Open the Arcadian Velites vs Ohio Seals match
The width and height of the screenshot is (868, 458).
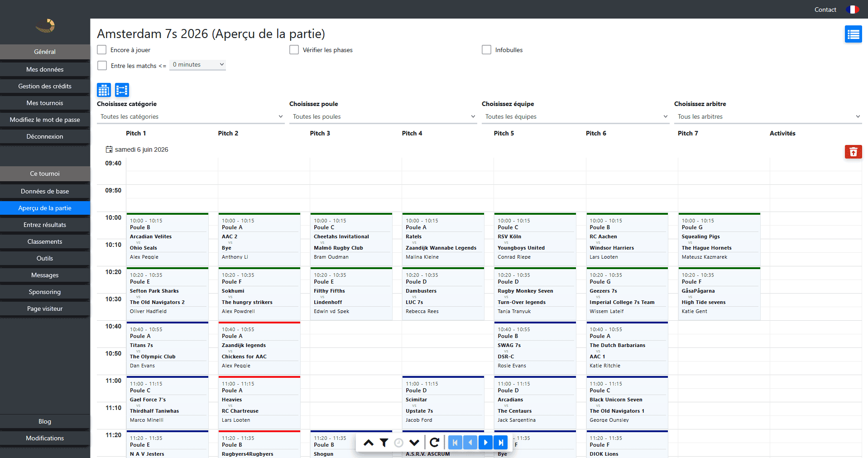168,239
